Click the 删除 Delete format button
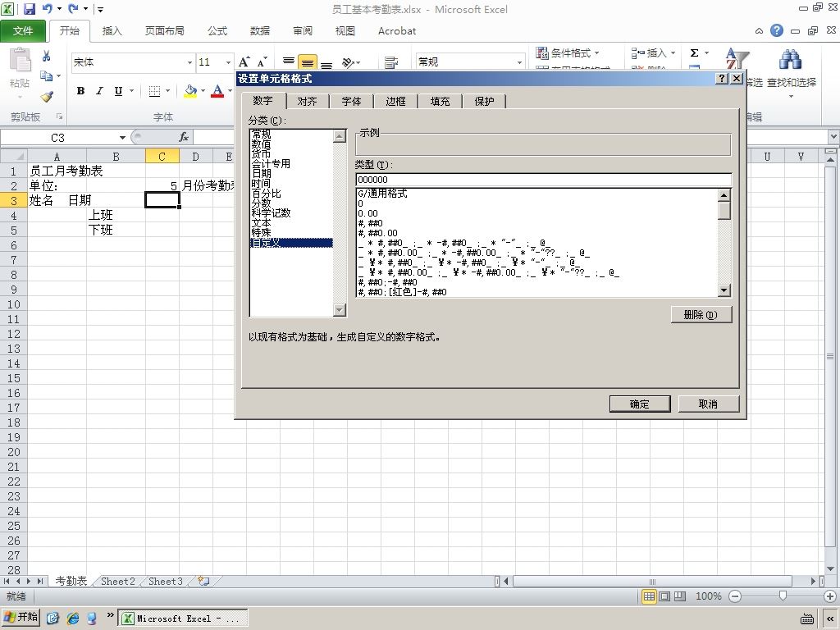Image resolution: width=840 pixels, height=630 pixels. tap(701, 314)
